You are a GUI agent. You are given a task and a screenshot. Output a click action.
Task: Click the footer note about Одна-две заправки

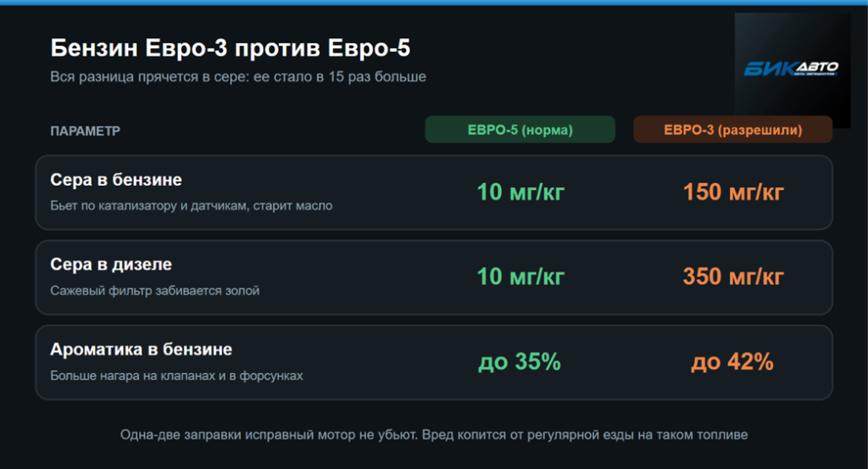click(434, 435)
